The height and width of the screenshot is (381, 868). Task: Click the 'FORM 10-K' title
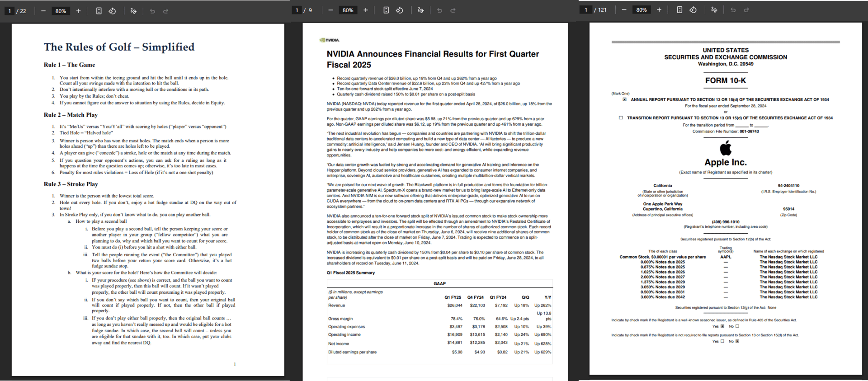point(726,80)
